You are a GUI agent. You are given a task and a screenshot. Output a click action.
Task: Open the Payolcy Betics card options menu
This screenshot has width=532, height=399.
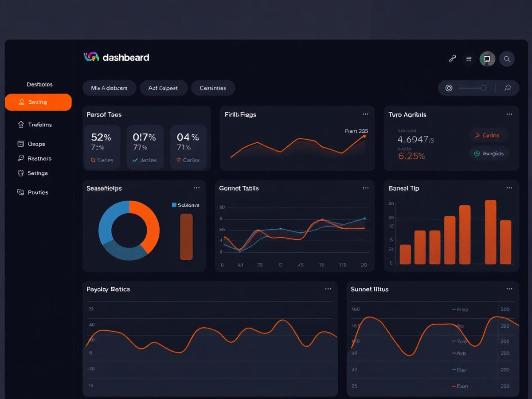pyautogui.click(x=328, y=289)
